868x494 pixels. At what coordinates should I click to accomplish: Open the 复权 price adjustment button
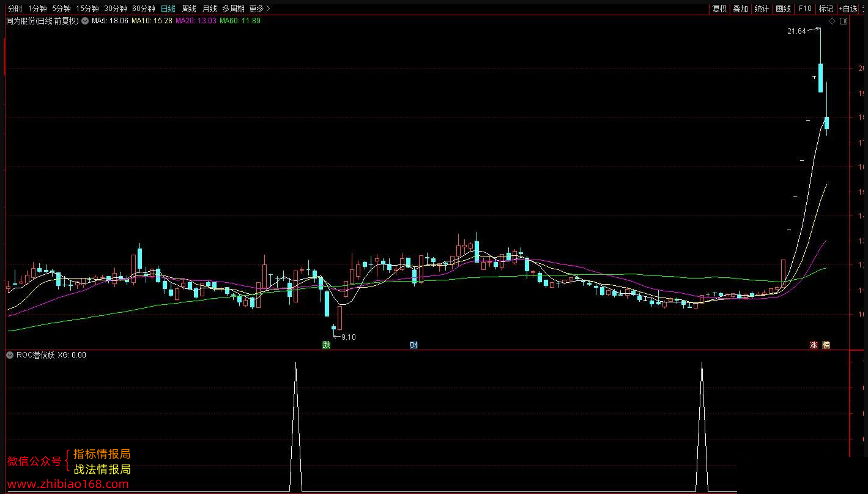click(719, 9)
